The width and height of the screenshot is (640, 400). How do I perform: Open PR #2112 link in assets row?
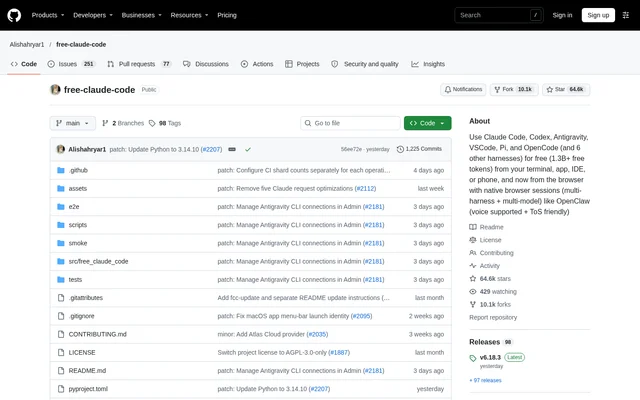click(x=365, y=189)
